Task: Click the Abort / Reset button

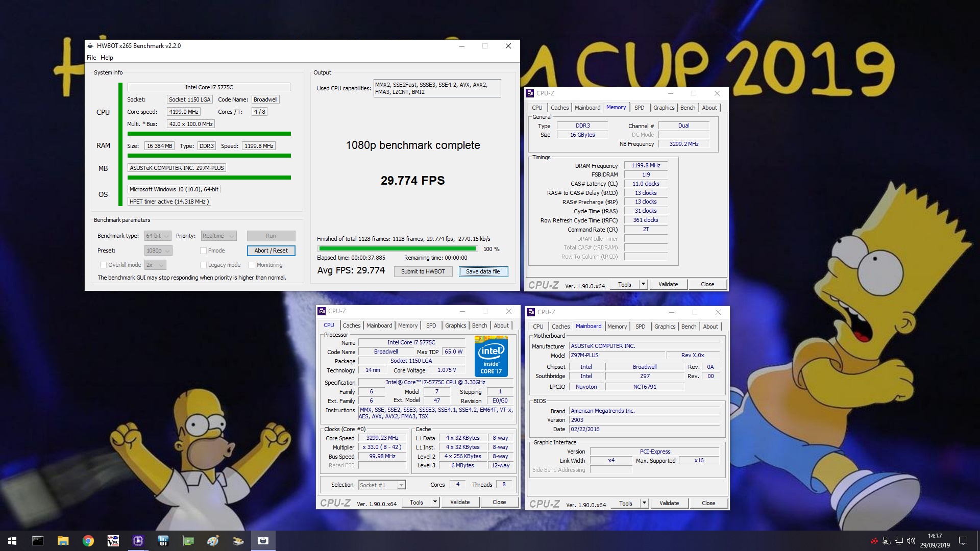Action: [x=271, y=251]
